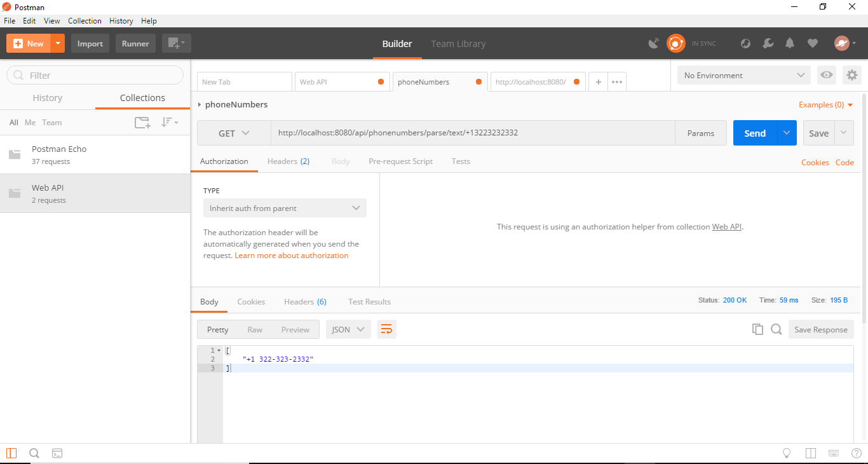Click the orange sync status icon
Viewport: 868px width, 464px height.
[675, 43]
